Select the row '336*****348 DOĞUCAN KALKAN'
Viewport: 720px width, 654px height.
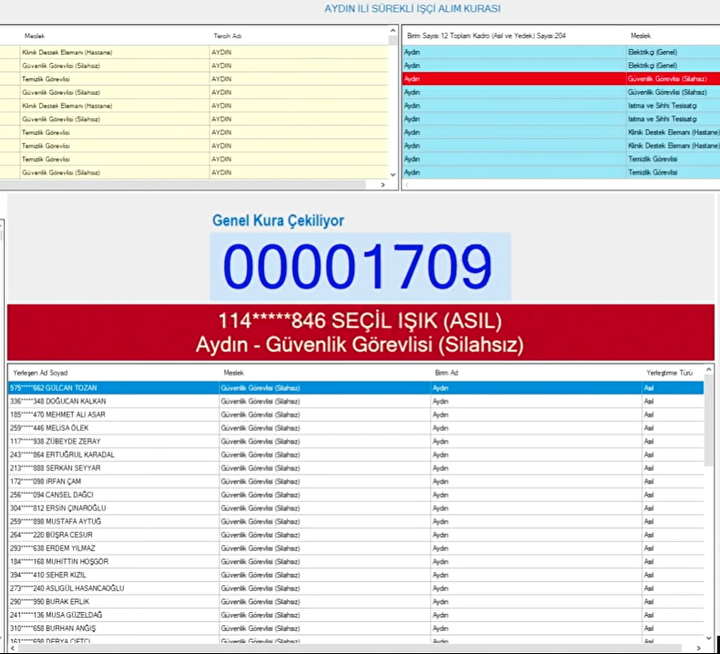(356, 401)
